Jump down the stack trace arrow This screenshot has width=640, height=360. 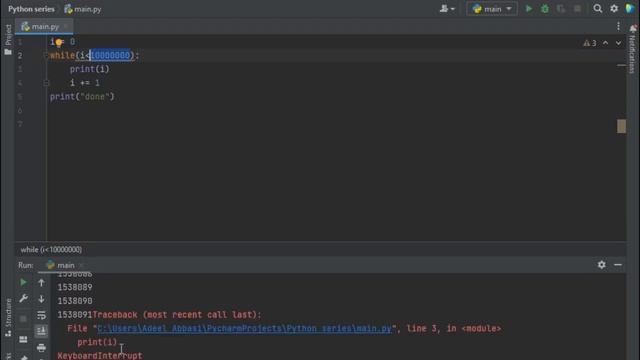click(x=41, y=299)
